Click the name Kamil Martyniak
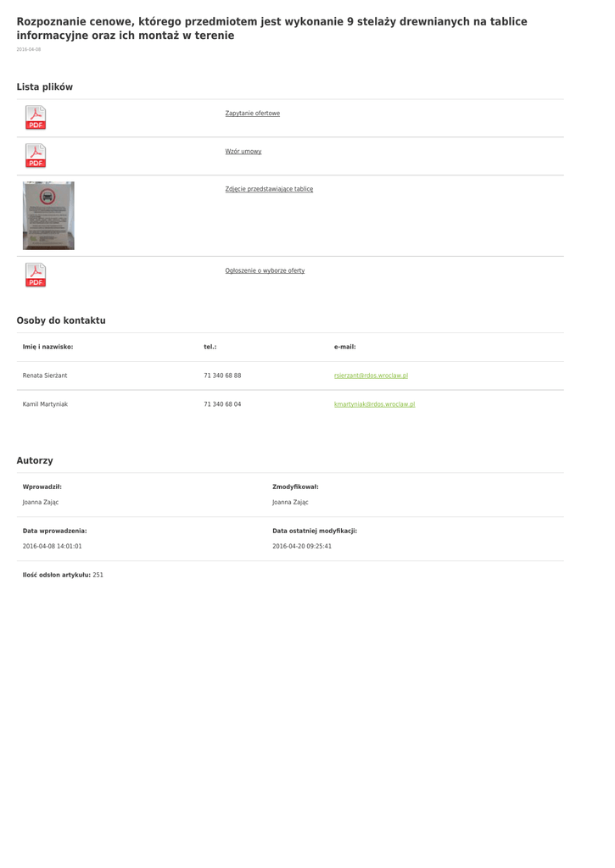The height and width of the screenshot is (868, 615). (x=45, y=404)
